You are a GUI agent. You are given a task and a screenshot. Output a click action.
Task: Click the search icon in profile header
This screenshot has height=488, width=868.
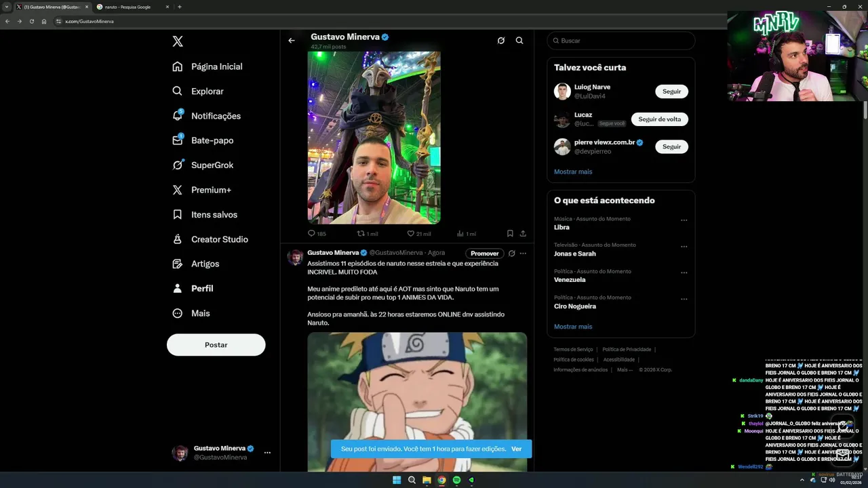[519, 41]
